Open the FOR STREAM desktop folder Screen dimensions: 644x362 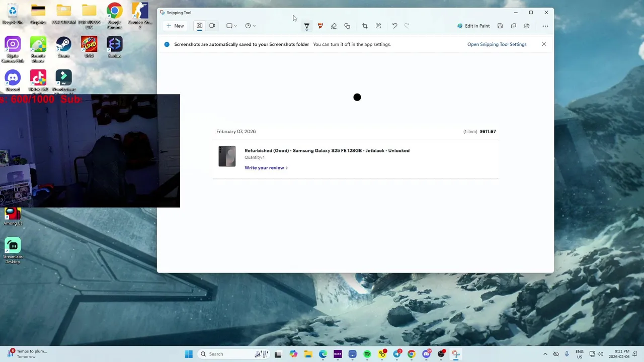pos(63,14)
